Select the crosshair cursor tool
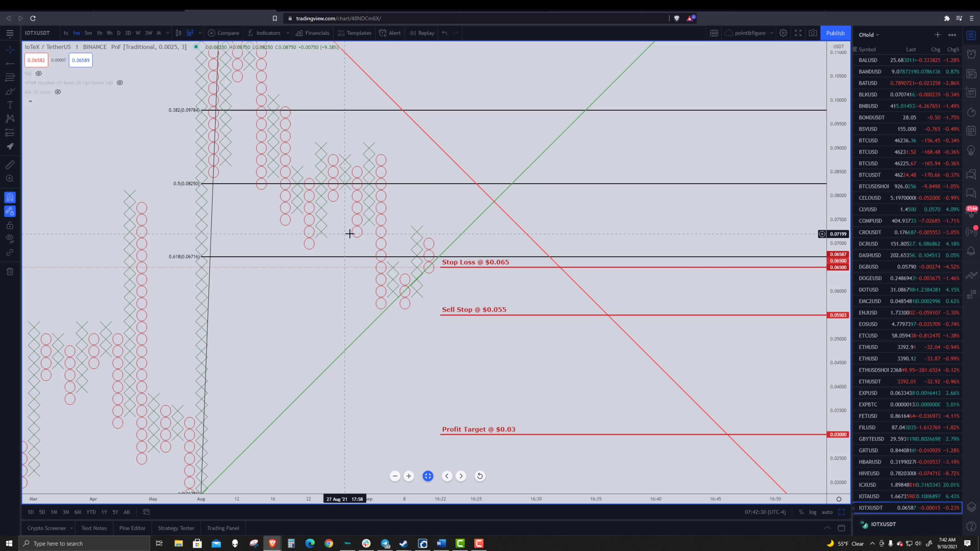980x551 pixels. (10, 50)
